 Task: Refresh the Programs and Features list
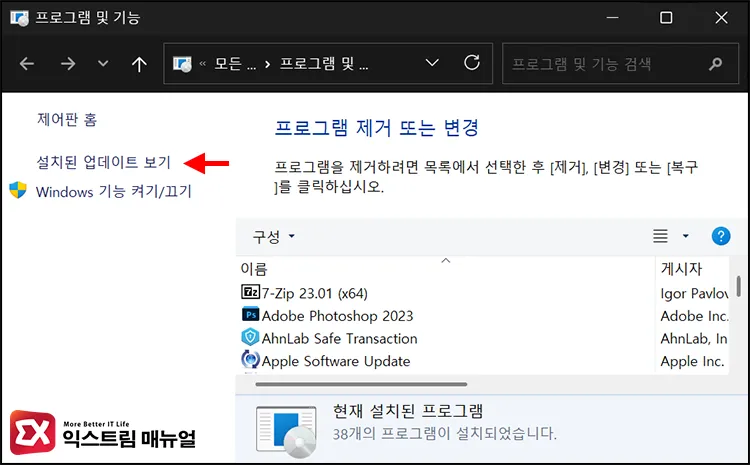(472, 62)
